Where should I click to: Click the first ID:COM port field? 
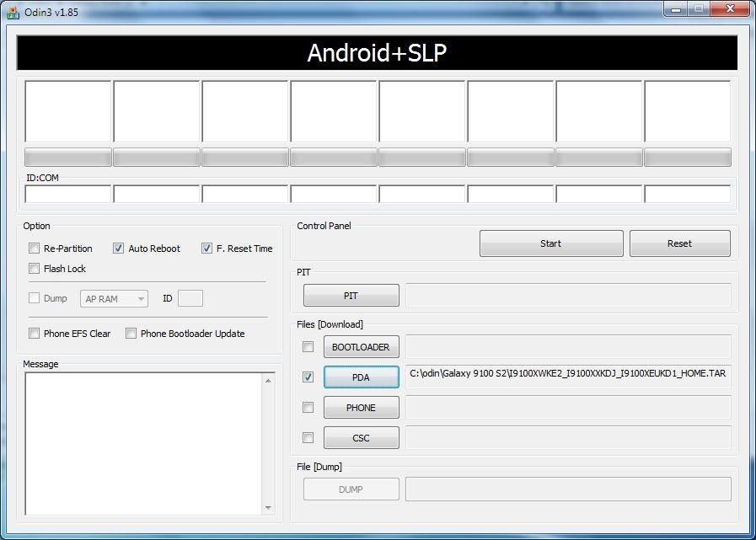click(x=68, y=194)
